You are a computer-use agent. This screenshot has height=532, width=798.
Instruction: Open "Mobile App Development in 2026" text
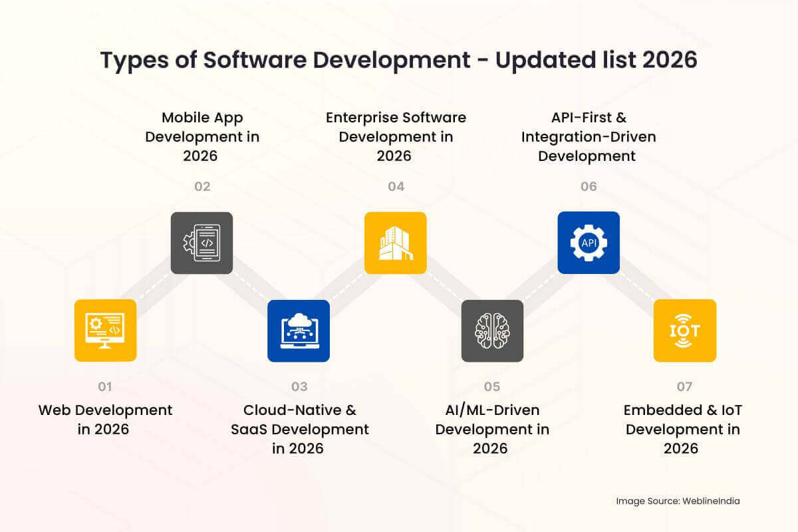coord(202,136)
